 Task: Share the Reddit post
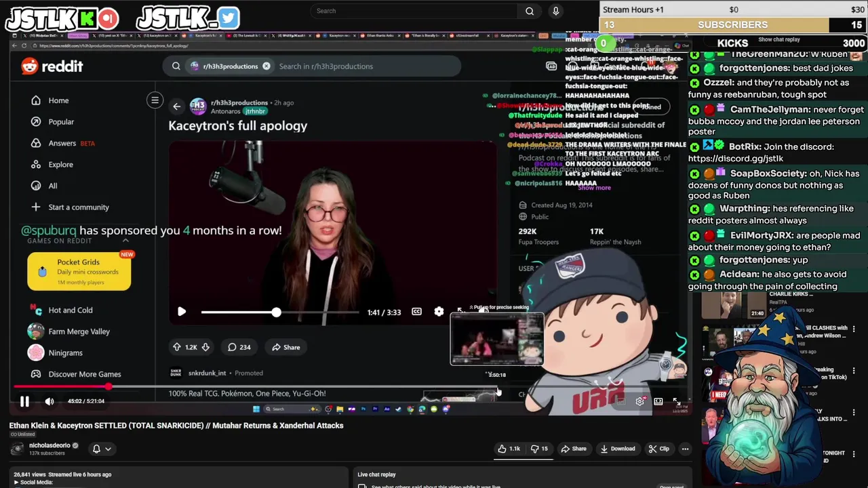pyautogui.click(x=285, y=347)
